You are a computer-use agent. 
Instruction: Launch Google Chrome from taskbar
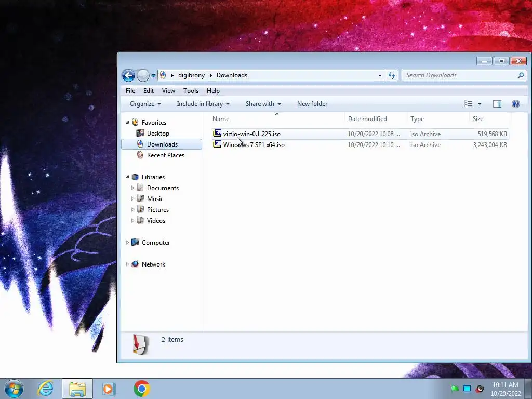click(x=141, y=389)
